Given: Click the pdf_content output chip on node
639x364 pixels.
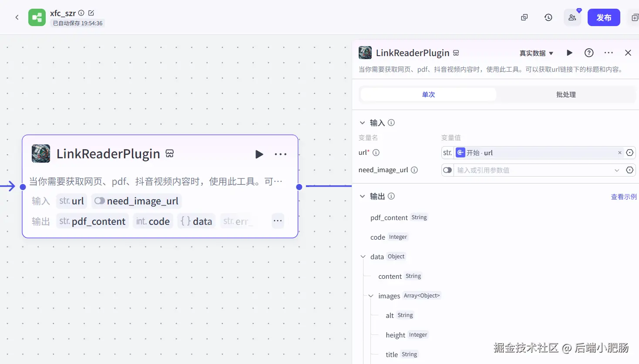Looking at the screenshot, I should tap(92, 221).
